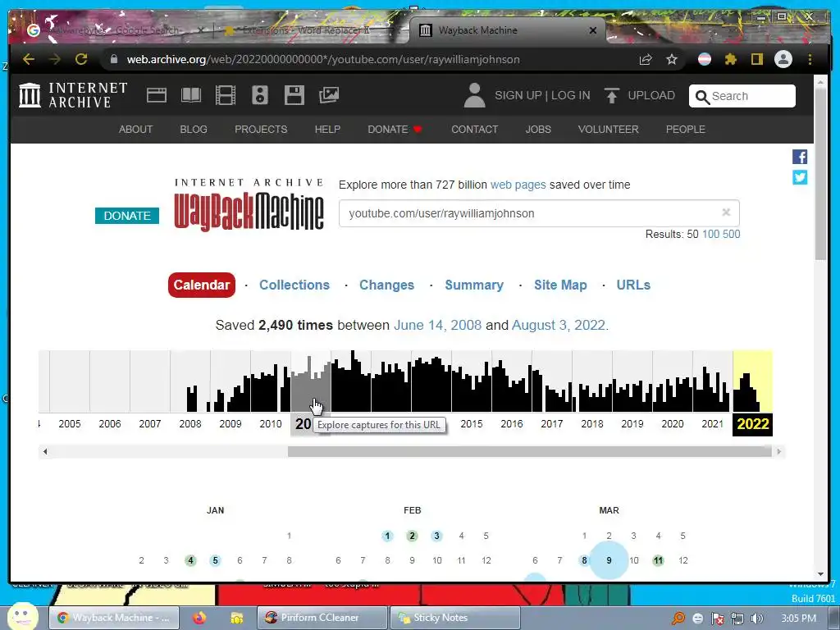840x630 pixels.
Task: Open the PROJECTS menu item
Action: pyautogui.click(x=261, y=129)
